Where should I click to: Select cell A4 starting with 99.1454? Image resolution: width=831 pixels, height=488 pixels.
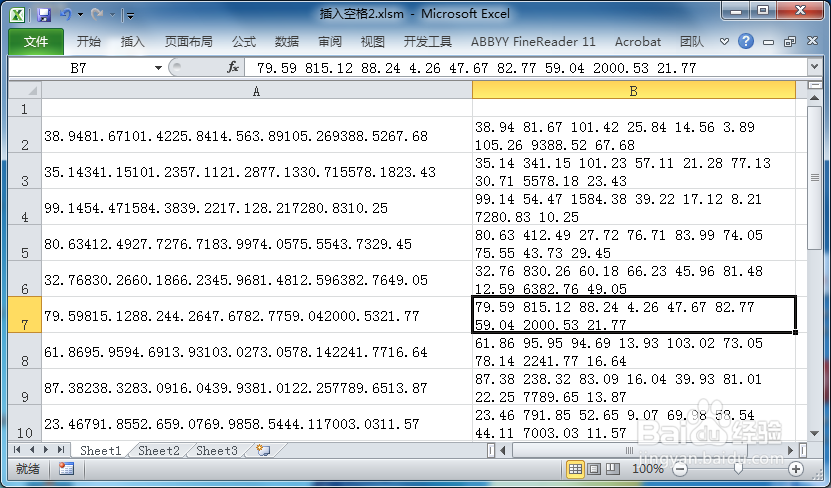[257, 207]
